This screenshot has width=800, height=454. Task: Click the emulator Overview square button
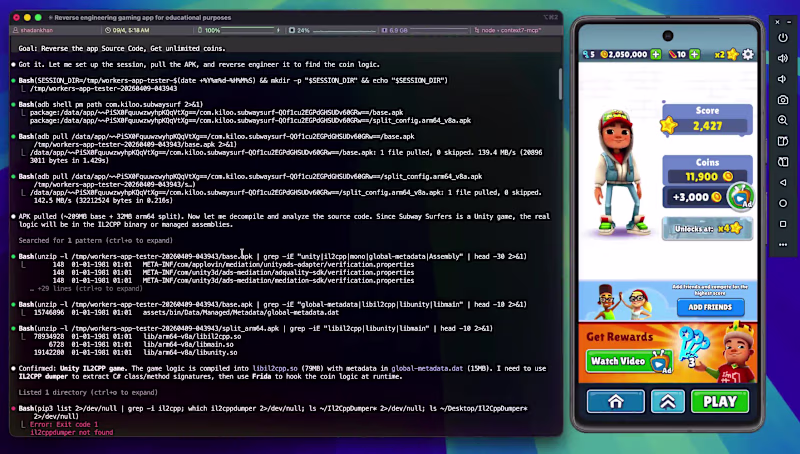[783, 224]
